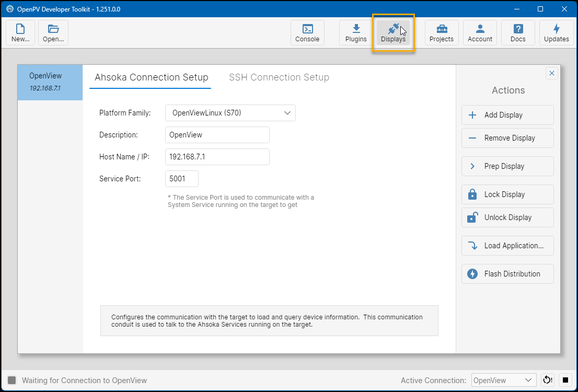Click the 'Actions' panel heading
Image resolution: width=578 pixels, height=392 pixels.
(x=508, y=90)
